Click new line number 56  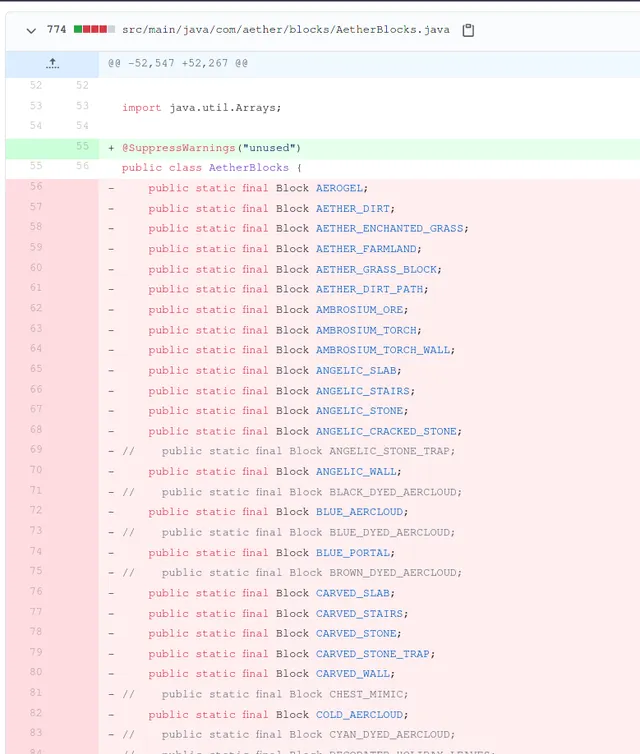pyautogui.click(x=82, y=166)
